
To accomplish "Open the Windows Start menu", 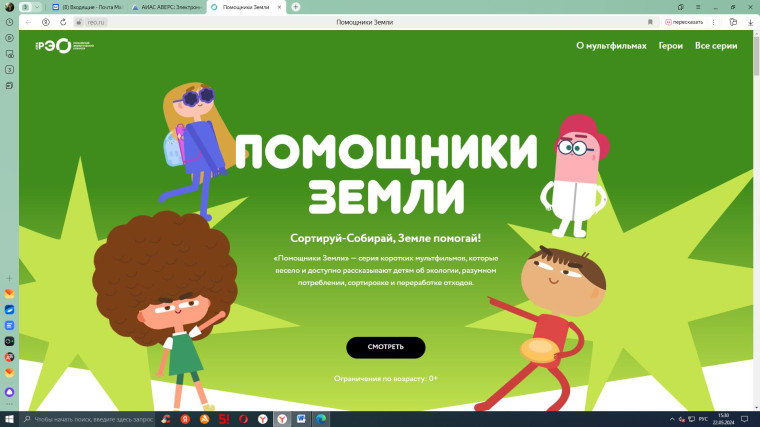I will coord(9,419).
